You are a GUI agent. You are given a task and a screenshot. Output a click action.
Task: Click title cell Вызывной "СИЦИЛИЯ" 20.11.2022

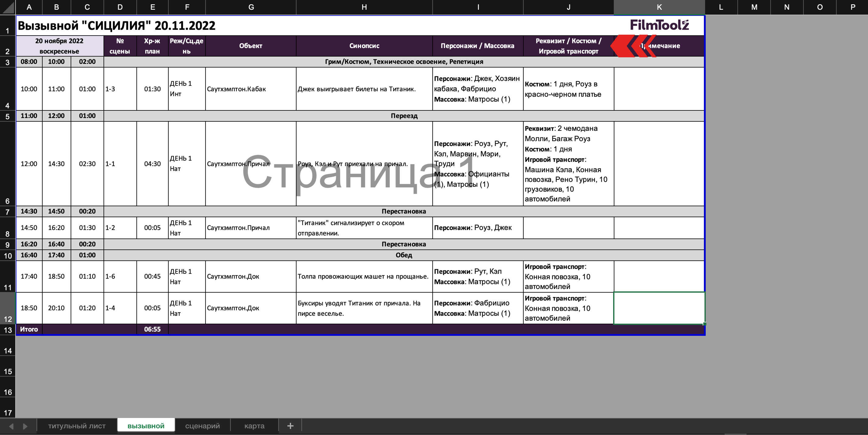(x=117, y=26)
